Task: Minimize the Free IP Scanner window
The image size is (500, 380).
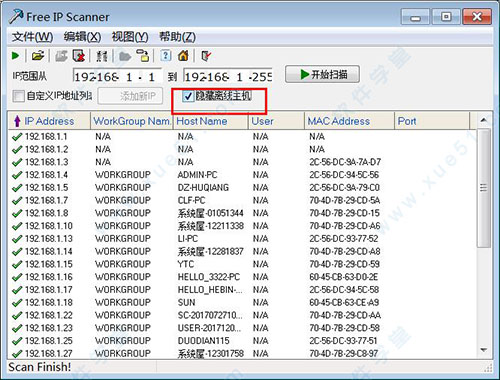Action: pos(415,17)
